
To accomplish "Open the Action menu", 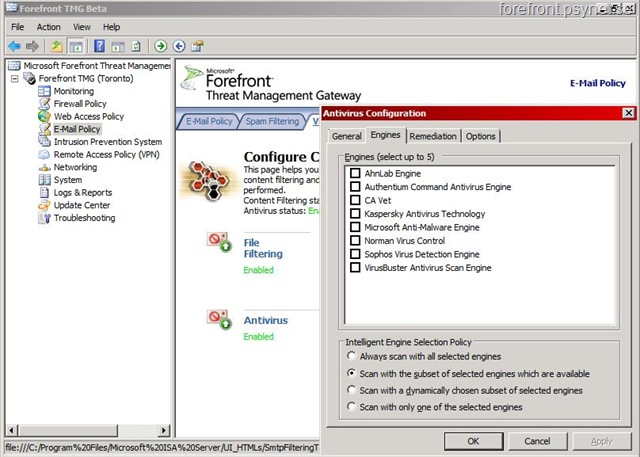I will click(x=49, y=27).
